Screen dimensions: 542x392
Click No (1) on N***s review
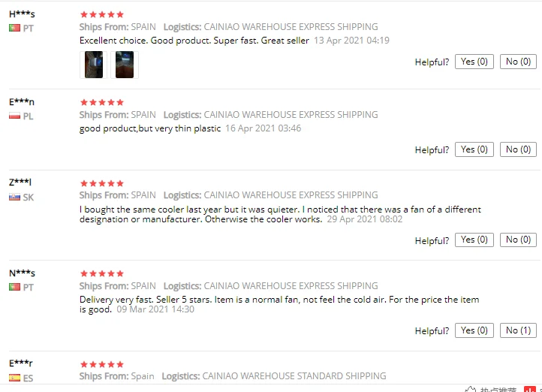click(518, 330)
